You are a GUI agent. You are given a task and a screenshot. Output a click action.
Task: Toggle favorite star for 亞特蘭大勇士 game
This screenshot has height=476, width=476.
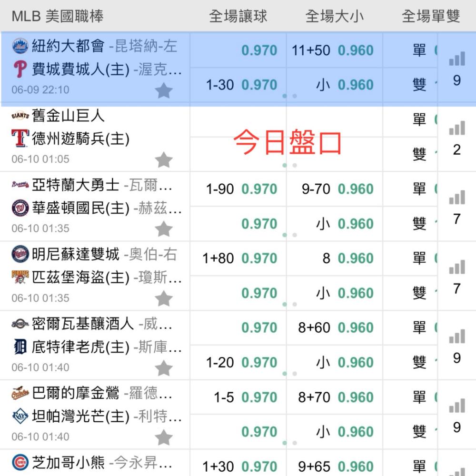pos(164,229)
